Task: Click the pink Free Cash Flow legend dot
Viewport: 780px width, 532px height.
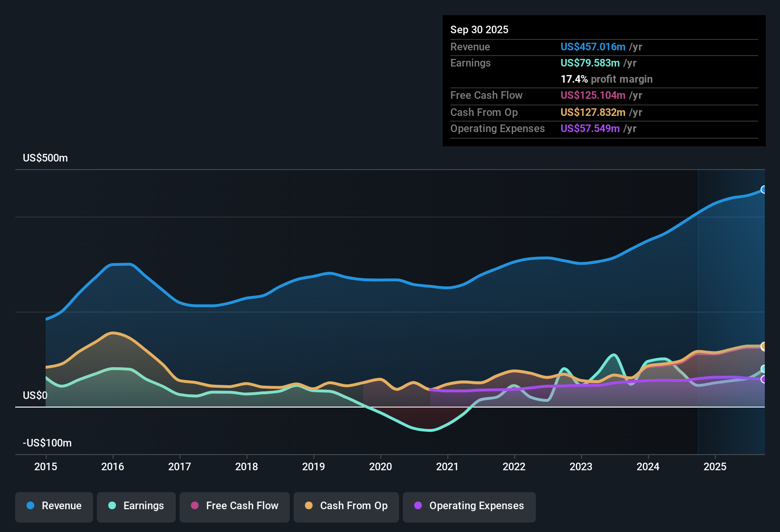Action: pyautogui.click(x=195, y=506)
